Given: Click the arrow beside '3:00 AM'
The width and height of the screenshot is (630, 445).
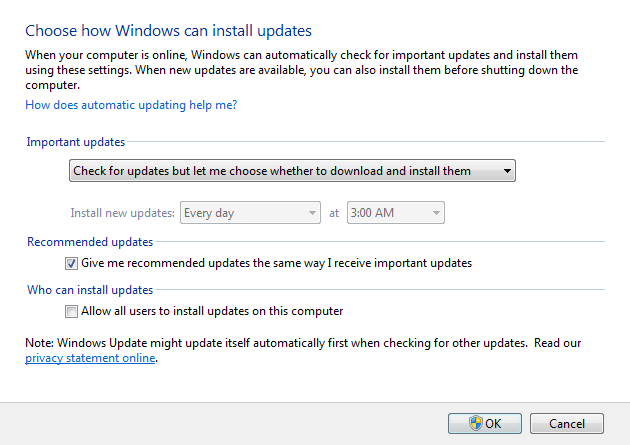Looking at the screenshot, I should [x=436, y=213].
